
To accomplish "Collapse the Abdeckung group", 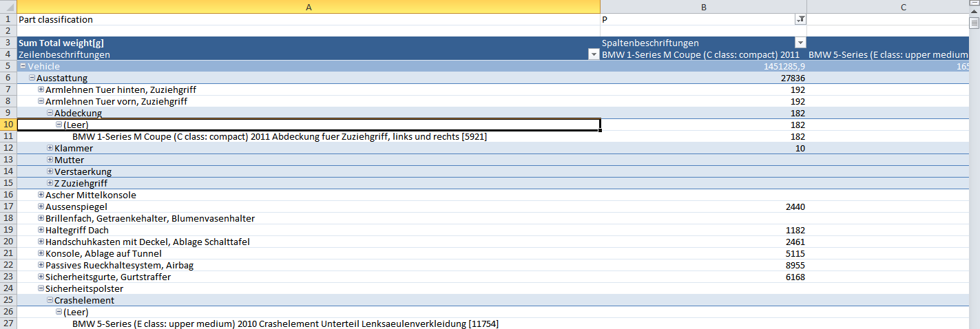I will (x=50, y=114).
